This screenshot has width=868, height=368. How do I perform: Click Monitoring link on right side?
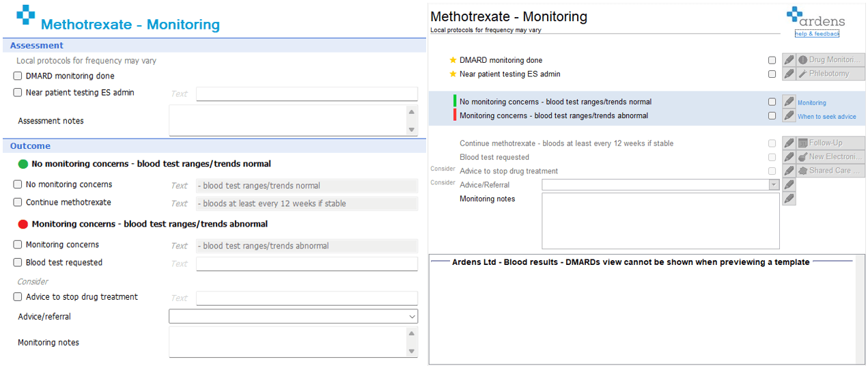pyautogui.click(x=811, y=103)
